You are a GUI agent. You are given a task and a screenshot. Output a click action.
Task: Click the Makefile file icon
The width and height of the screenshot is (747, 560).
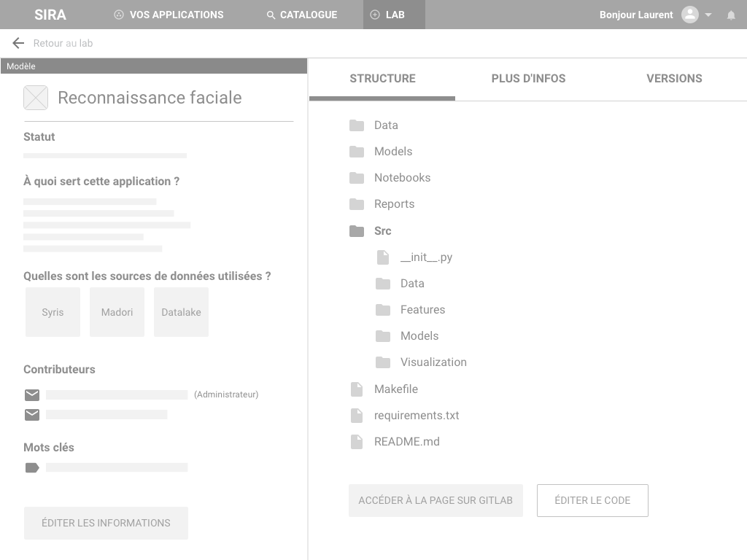click(356, 389)
